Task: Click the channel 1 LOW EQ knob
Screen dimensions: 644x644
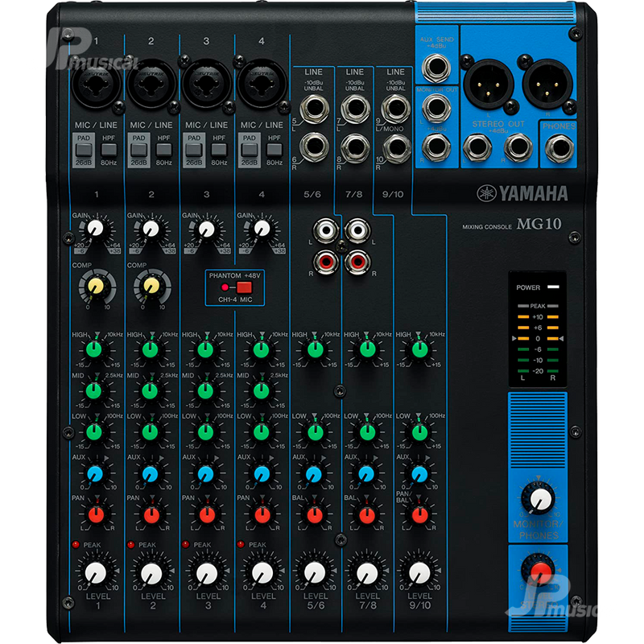Action: tap(94, 431)
